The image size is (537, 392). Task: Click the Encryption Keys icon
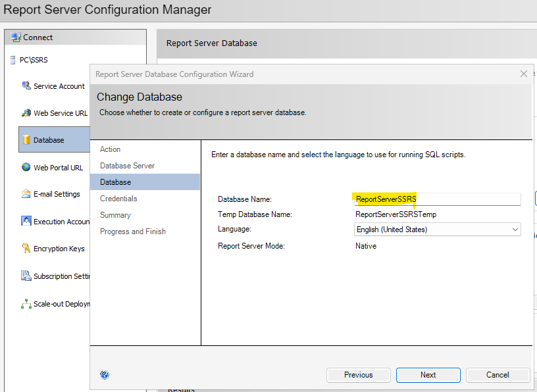[x=26, y=248]
